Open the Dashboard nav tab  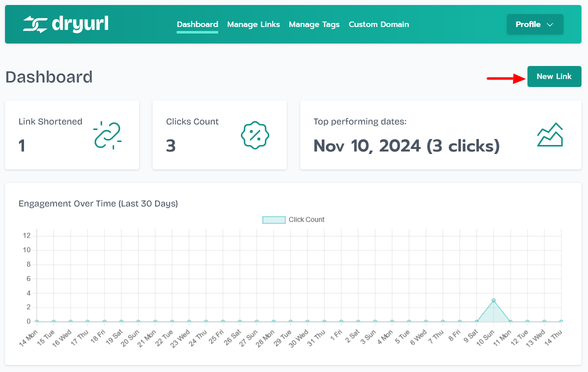click(197, 24)
